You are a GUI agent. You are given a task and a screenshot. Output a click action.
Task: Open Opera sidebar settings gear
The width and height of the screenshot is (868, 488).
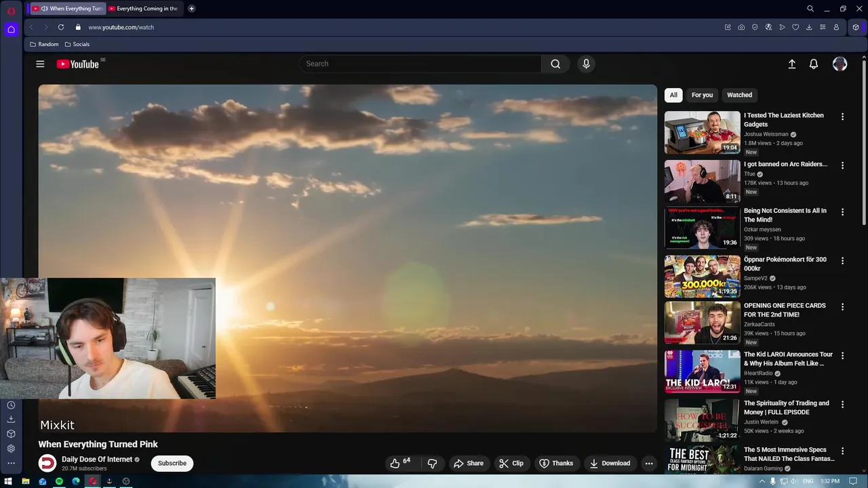[11, 449]
